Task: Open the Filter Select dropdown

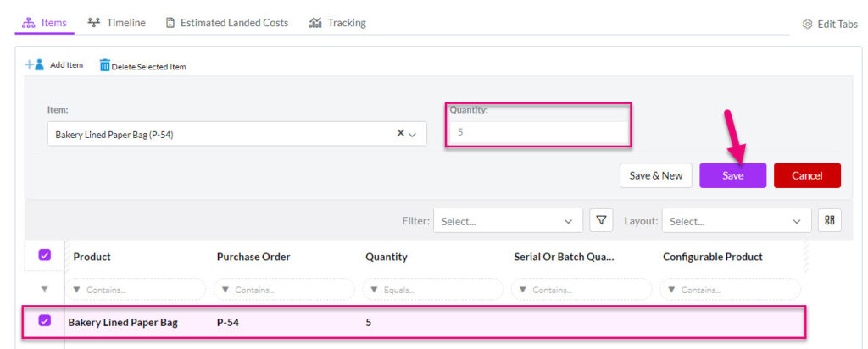Action: click(x=509, y=221)
